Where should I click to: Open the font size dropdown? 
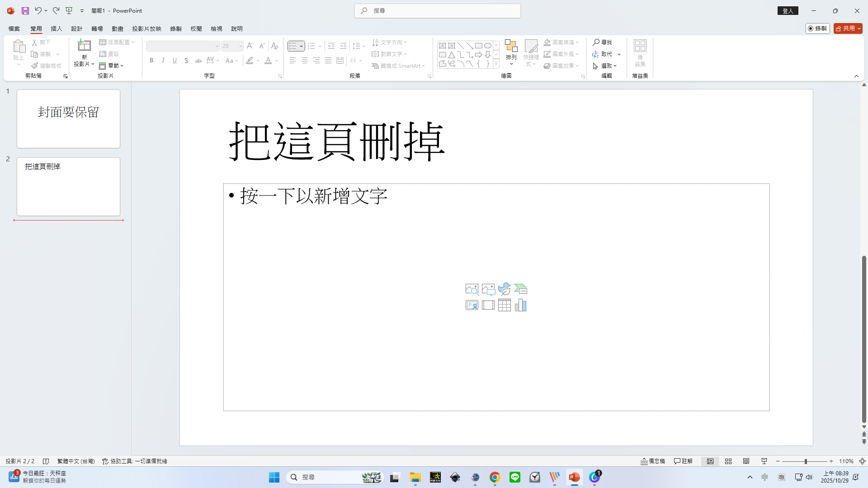(241, 46)
